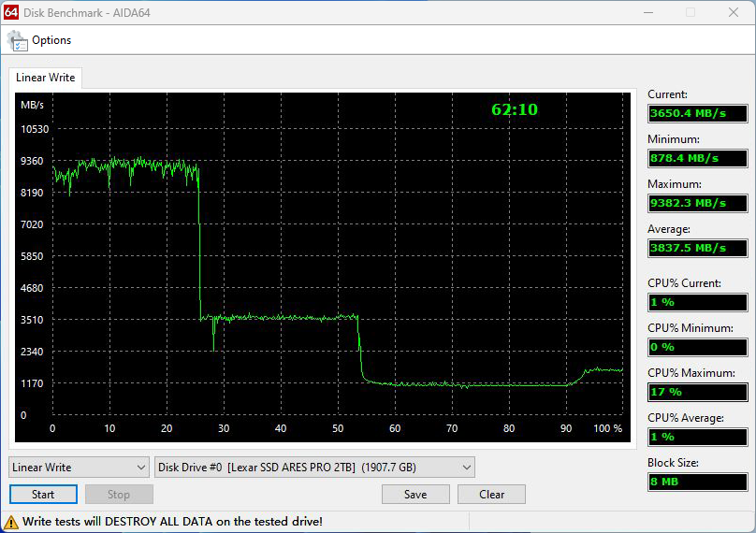Open the Options menu

pyautogui.click(x=51, y=40)
